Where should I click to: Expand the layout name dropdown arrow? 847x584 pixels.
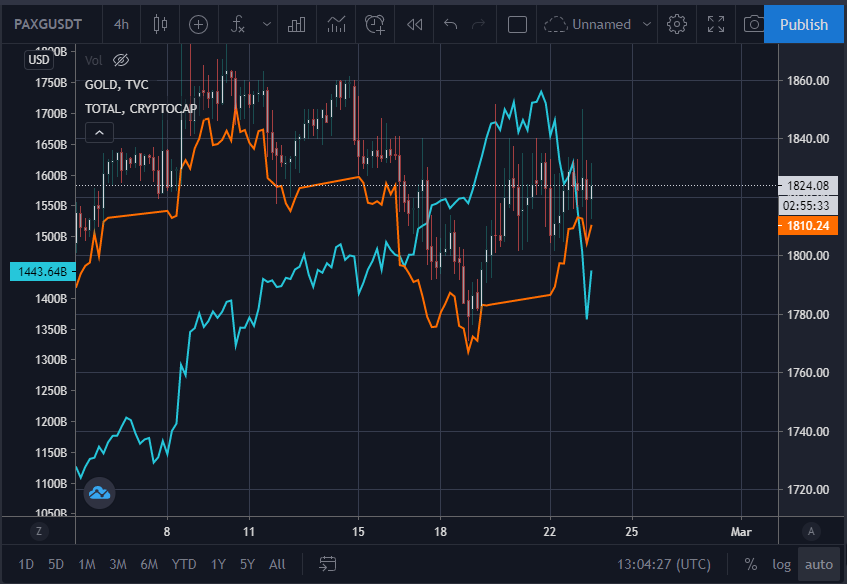pyautogui.click(x=647, y=24)
